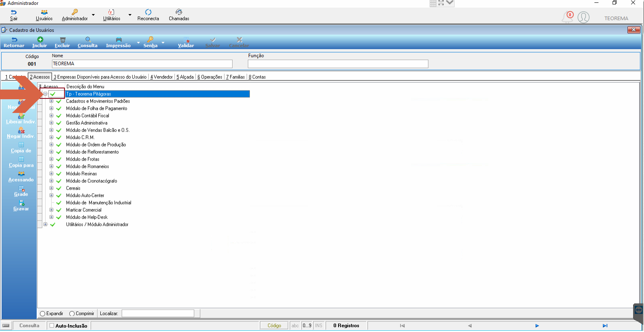Click the Consulta status bar button
This screenshot has width=644, height=332.
pyautogui.click(x=29, y=326)
